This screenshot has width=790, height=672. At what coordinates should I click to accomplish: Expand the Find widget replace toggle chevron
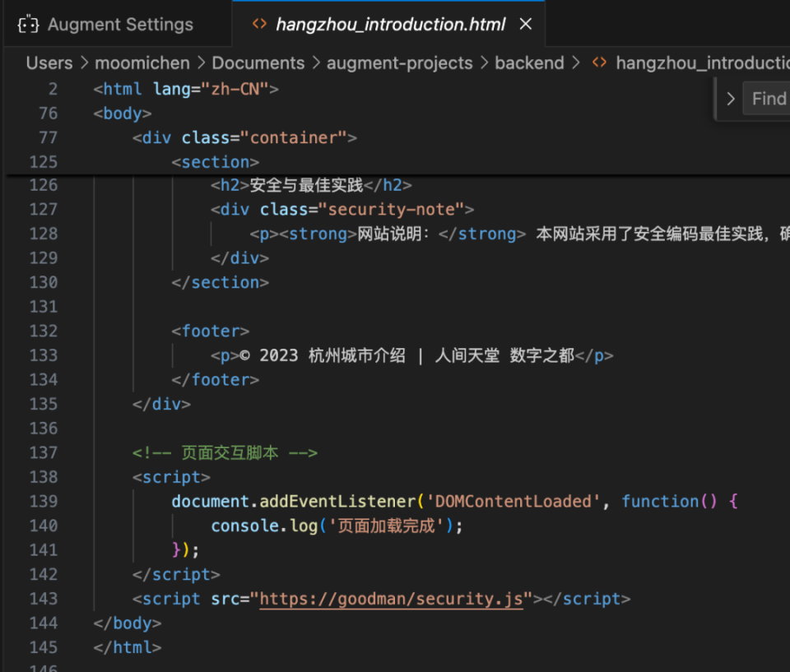click(x=730, y=100)
